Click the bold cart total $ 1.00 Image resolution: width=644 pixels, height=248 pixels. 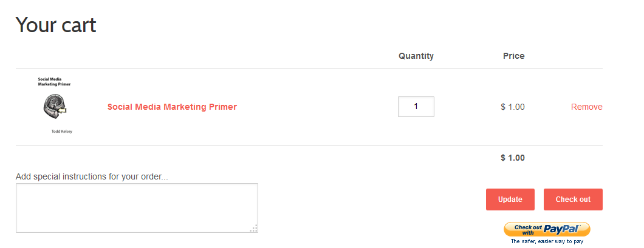click(x=513, y=158)
